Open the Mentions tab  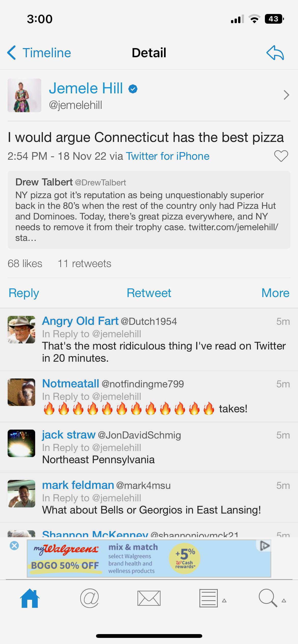[x=89, y=598]
